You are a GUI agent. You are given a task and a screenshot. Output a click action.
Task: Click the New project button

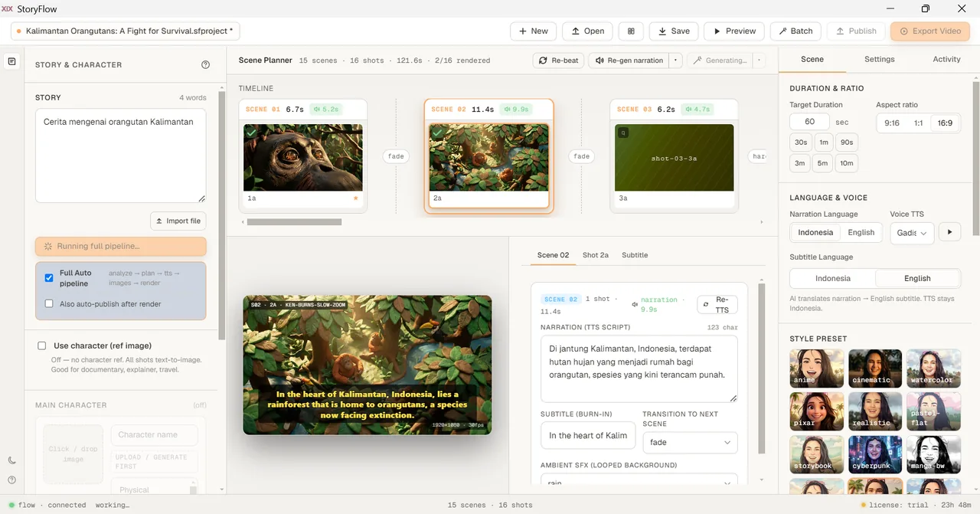coord(534,31)
